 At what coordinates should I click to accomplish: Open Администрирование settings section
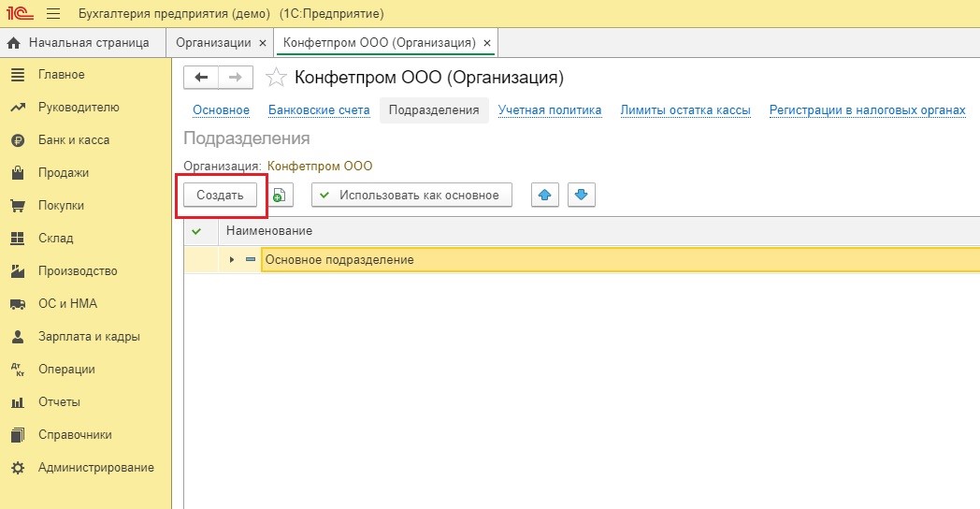tap(95, 468)
